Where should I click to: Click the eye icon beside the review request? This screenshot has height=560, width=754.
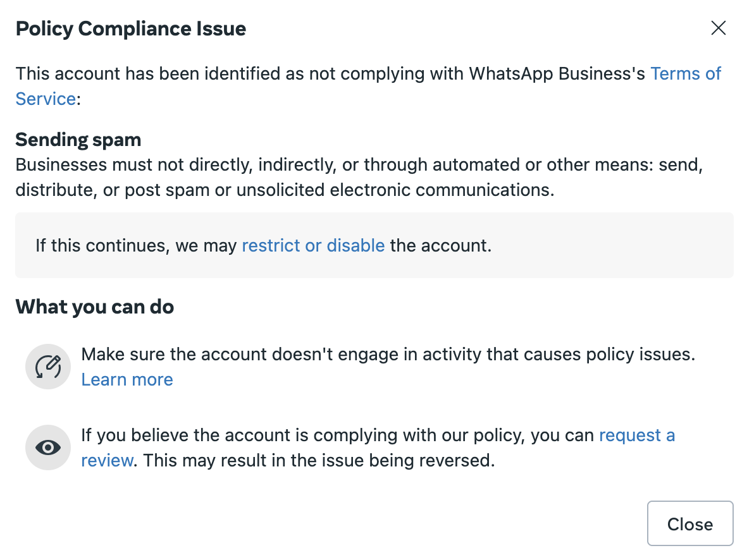point(48,448)
